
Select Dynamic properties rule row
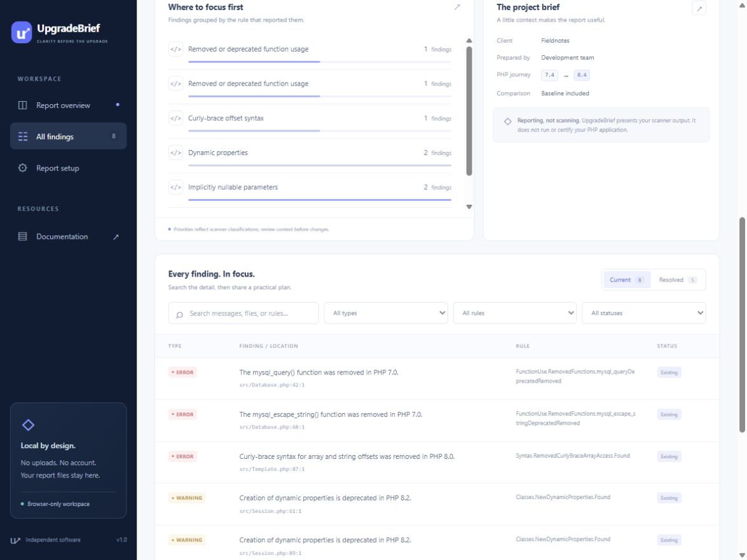[310, 156]
